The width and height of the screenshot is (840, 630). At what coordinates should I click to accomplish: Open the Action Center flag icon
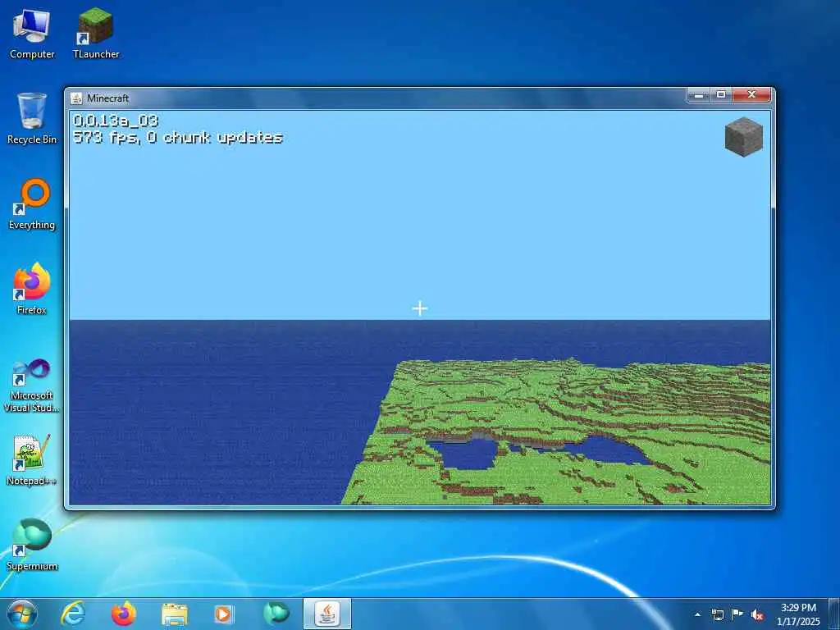[737, 614]
